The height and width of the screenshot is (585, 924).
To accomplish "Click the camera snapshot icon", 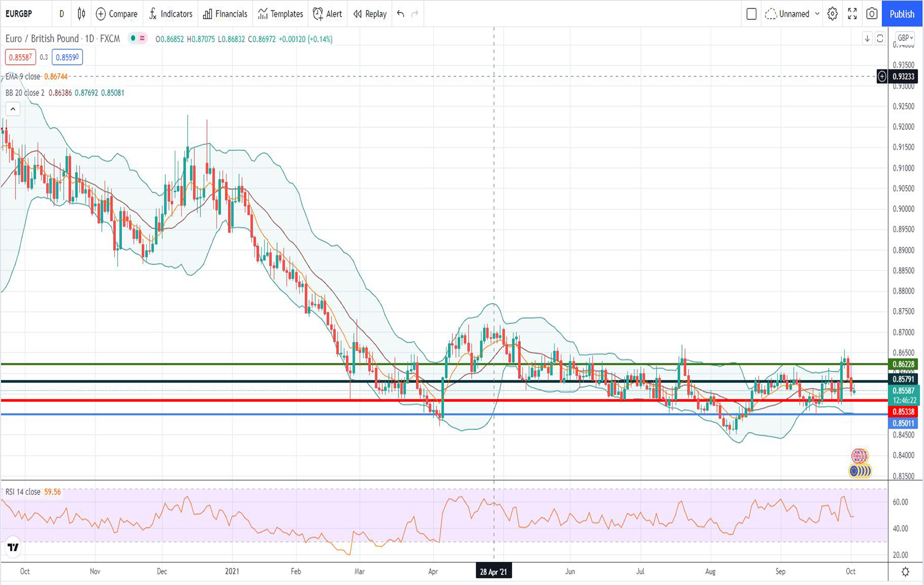I will [x=872, y=14].
